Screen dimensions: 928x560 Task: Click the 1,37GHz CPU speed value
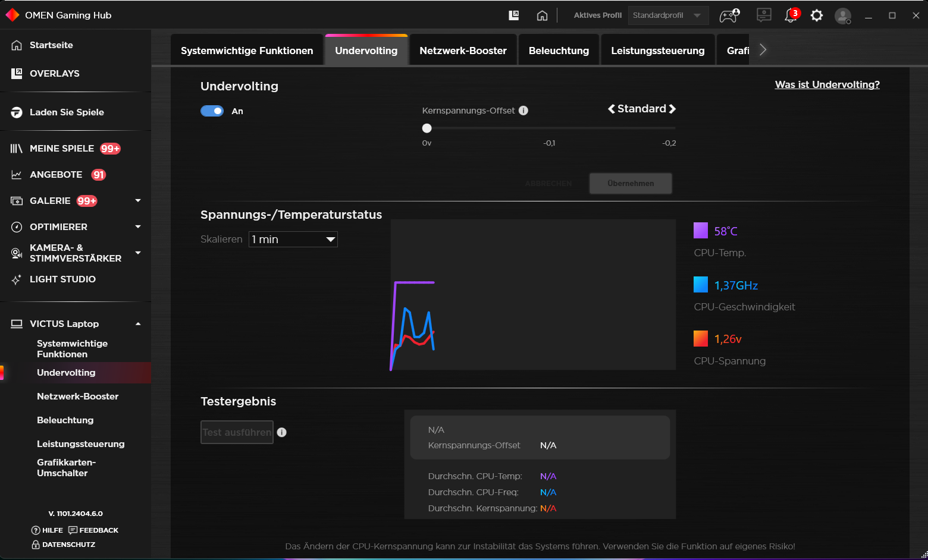point(736,285)
